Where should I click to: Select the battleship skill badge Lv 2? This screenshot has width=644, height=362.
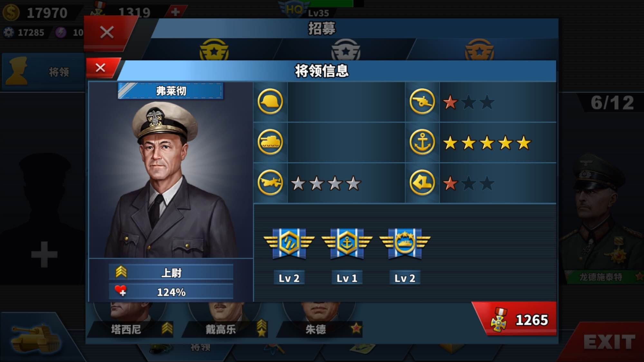pos(405,244)
